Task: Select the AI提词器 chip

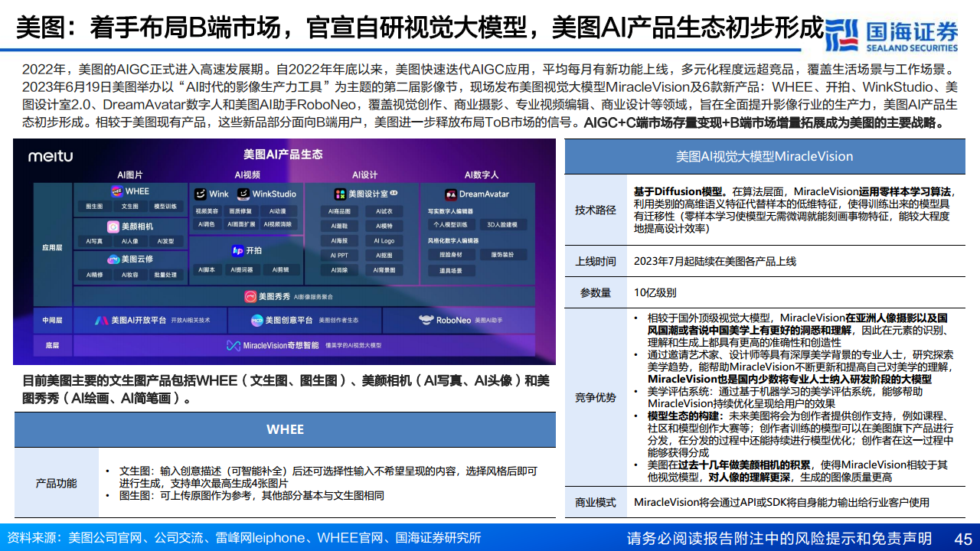Action: (242, 269)
